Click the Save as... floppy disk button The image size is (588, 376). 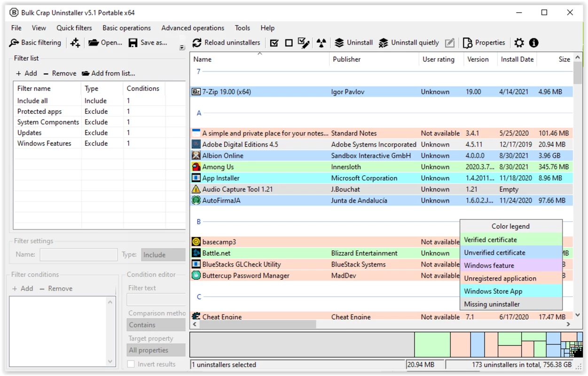click(x=148, y=43)
